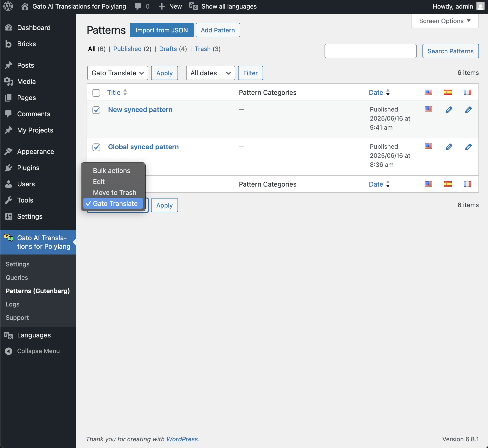This screenshot has height=448, width=488.
Task: Click the Import from JSON button
Action: pyautogui.click(x=162, y=30)
